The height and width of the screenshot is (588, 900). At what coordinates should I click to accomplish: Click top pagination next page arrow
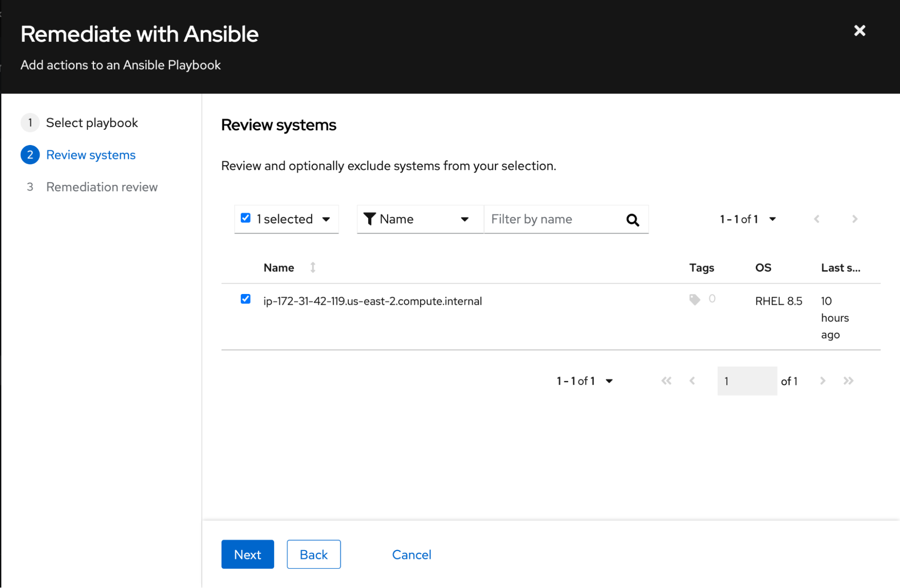855,219
